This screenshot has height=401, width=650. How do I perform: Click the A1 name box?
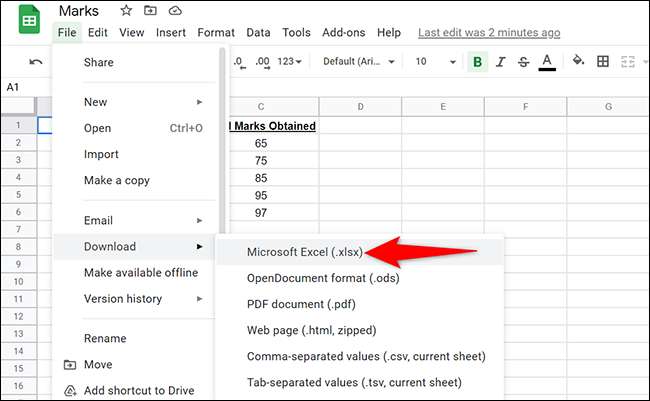pyautogui.click(x=13, y=87)
